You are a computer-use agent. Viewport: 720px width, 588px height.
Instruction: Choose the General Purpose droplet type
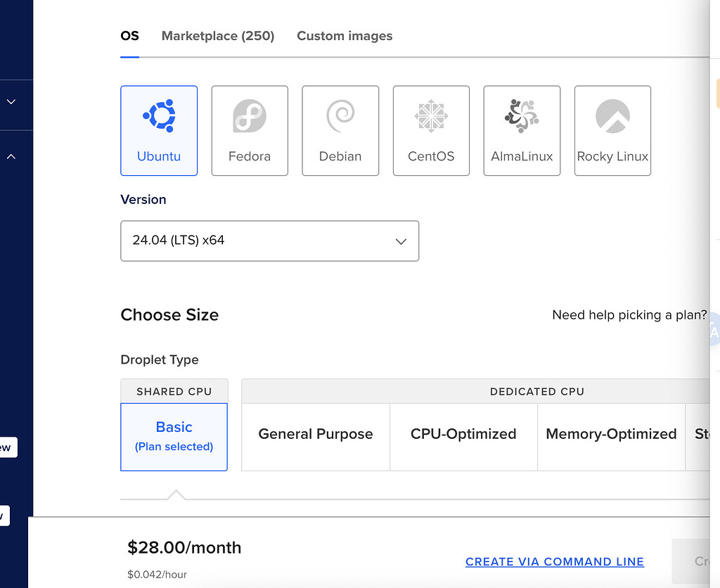point(316,437)
